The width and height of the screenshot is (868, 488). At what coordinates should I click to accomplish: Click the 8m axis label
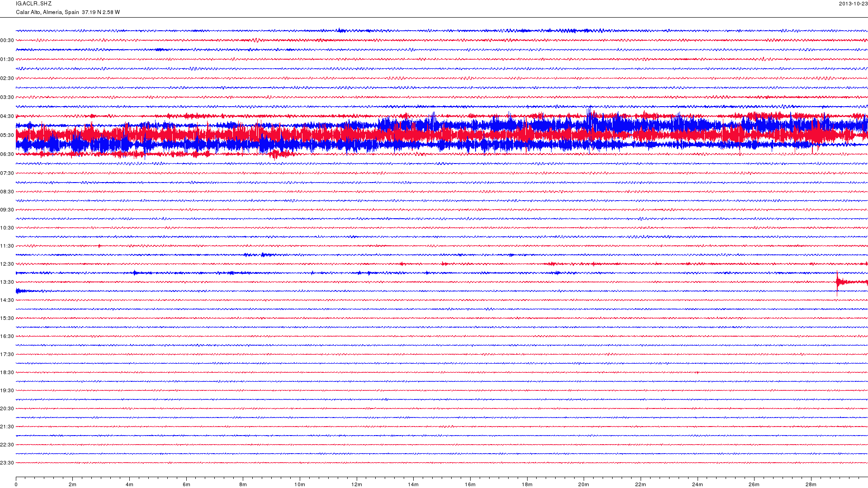pos(243,485)
